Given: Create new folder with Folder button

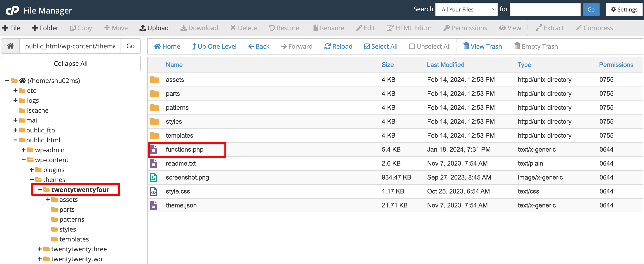Looking at the screenshot, I should (45, 28).
